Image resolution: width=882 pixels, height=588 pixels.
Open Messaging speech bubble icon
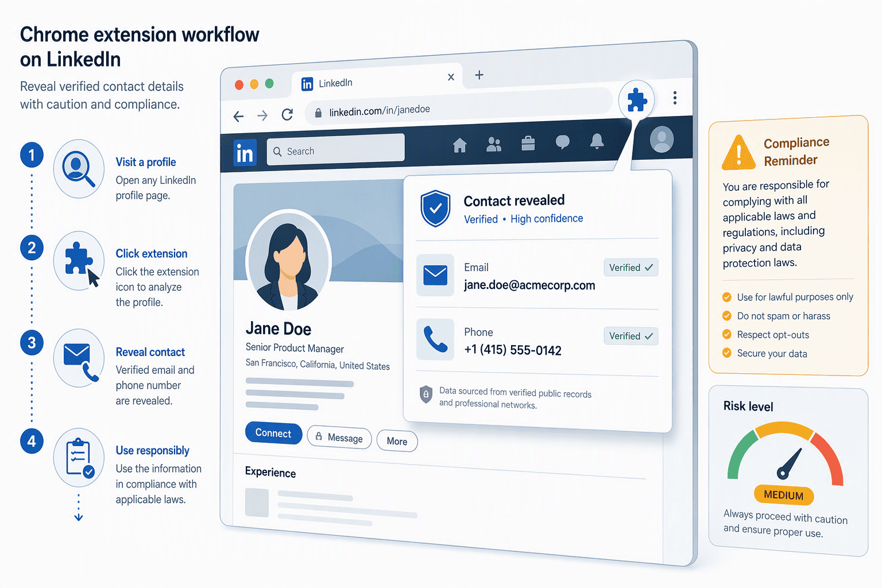tap(563, 142)
